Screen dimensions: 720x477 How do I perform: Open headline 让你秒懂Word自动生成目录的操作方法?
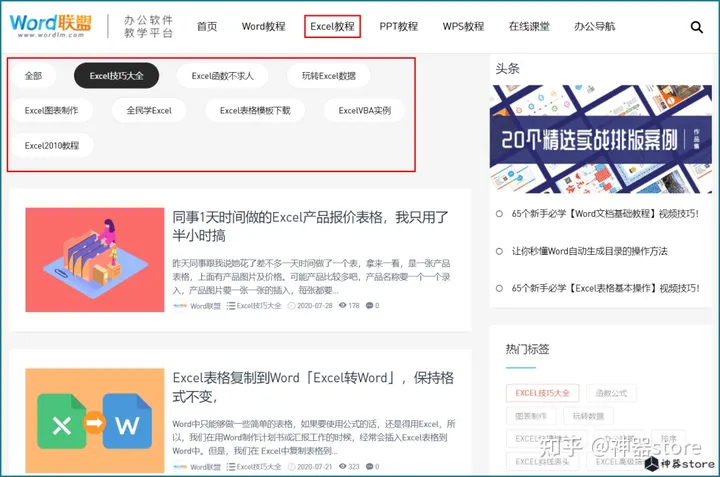tap(590, 251)
